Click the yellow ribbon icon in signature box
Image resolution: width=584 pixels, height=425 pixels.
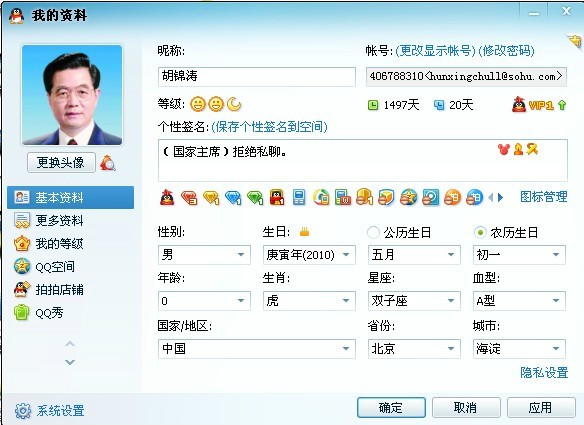(x=532, y=150)
